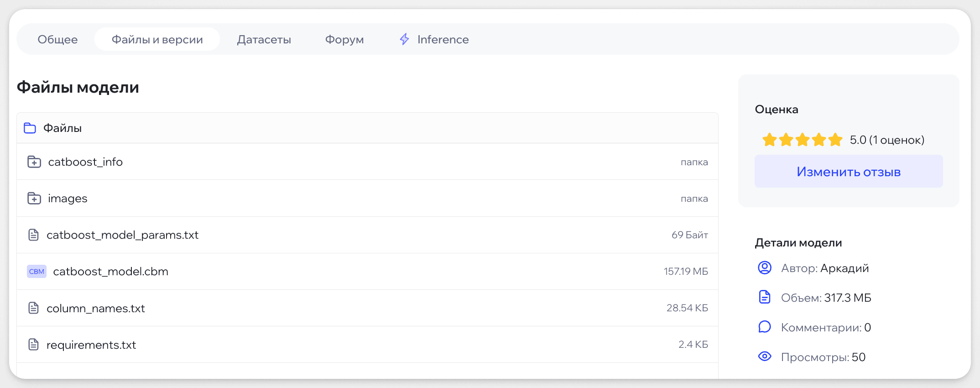Open the Форум tab

click(344, 39)
